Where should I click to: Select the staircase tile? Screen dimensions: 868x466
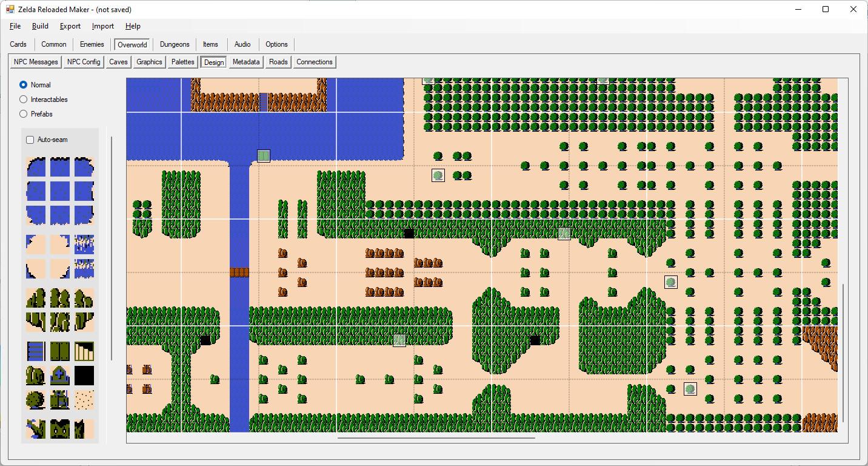84,351
